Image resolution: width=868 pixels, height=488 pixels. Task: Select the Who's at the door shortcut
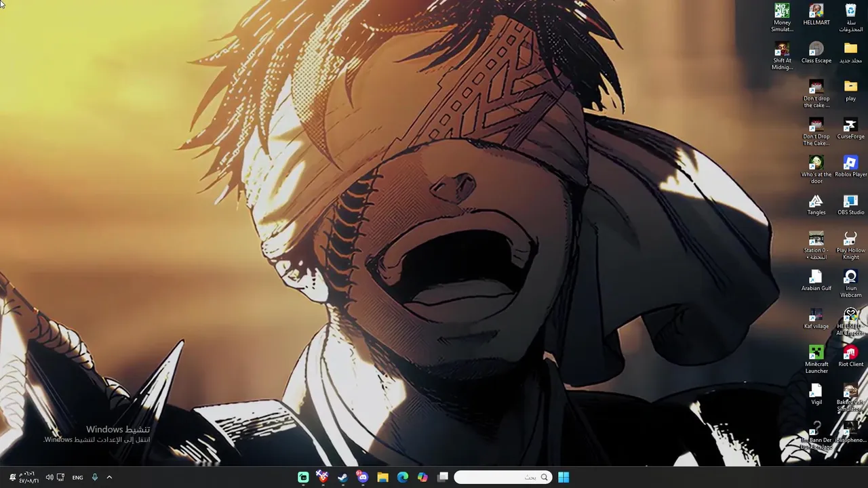[x=816, y=169]
